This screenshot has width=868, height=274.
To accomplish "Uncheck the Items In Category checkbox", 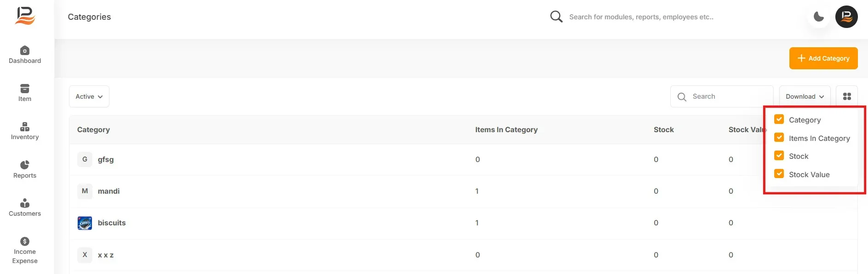I will coord(779,138).
